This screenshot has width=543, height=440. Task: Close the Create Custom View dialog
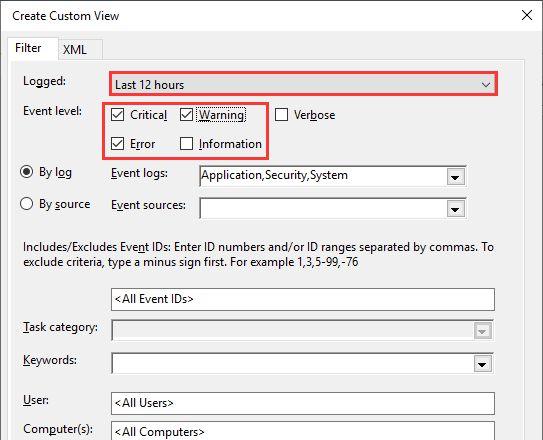click(x=527, y=15)
